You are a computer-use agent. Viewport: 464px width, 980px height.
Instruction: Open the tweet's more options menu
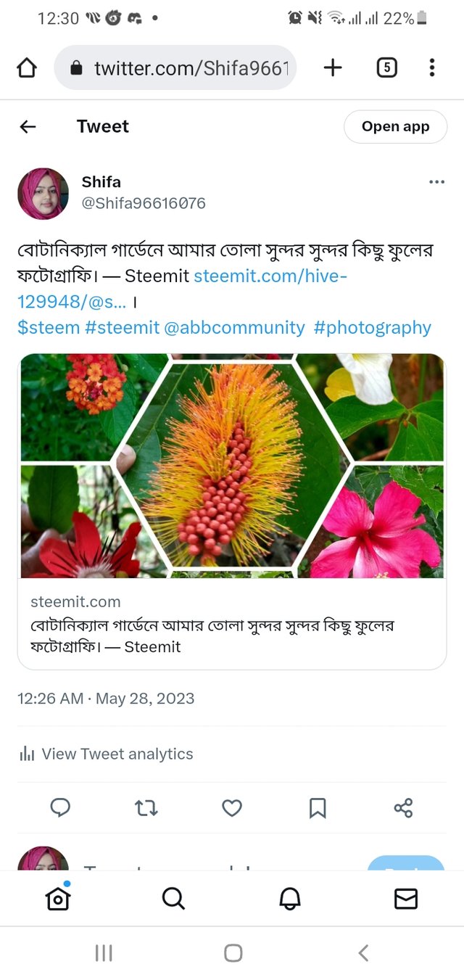[x=436, y=182]
